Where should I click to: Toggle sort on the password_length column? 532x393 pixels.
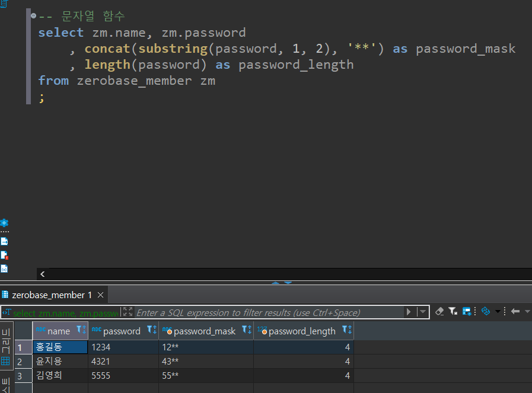347,331
